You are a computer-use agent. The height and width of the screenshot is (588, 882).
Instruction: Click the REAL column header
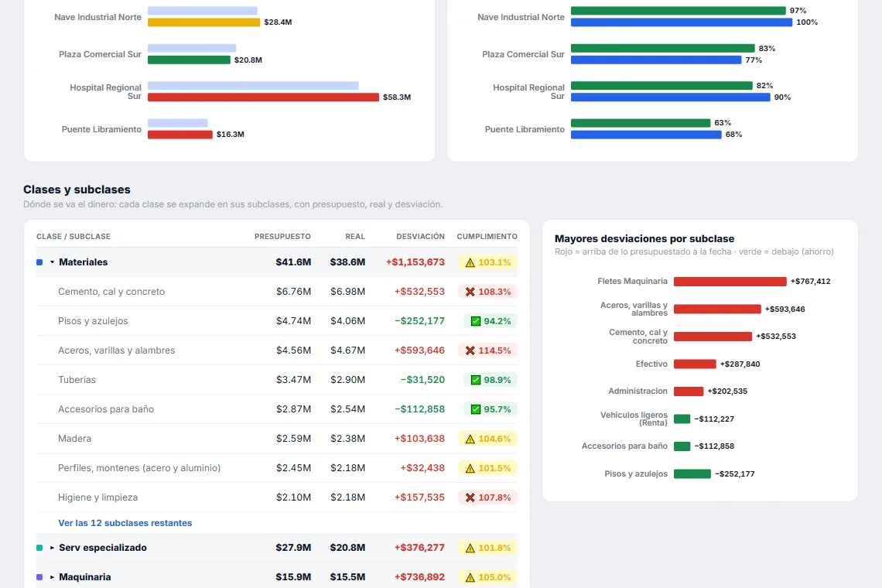(x=355, y=236)
